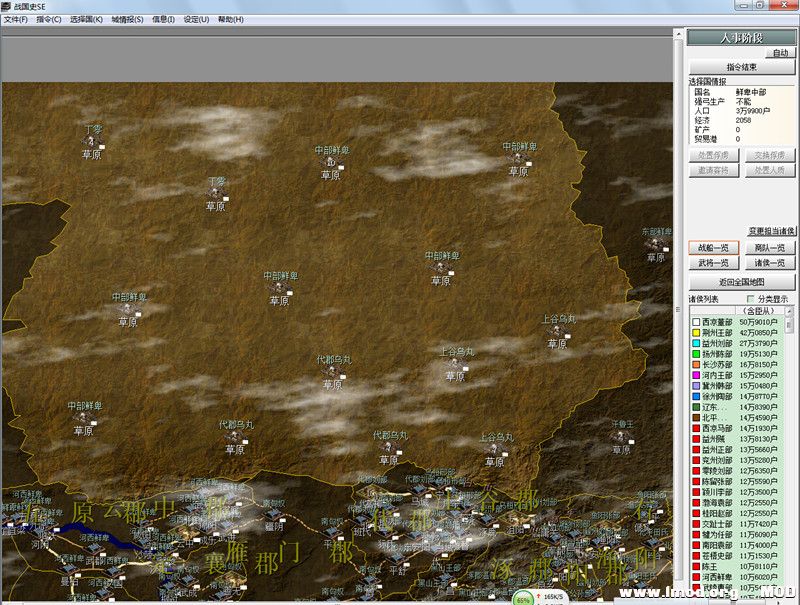Image resolution: width=800 pixels, height=605 pixels.
Task: Click the topmost 丁零 grassland camp icon
Action: tap(92, 142)
